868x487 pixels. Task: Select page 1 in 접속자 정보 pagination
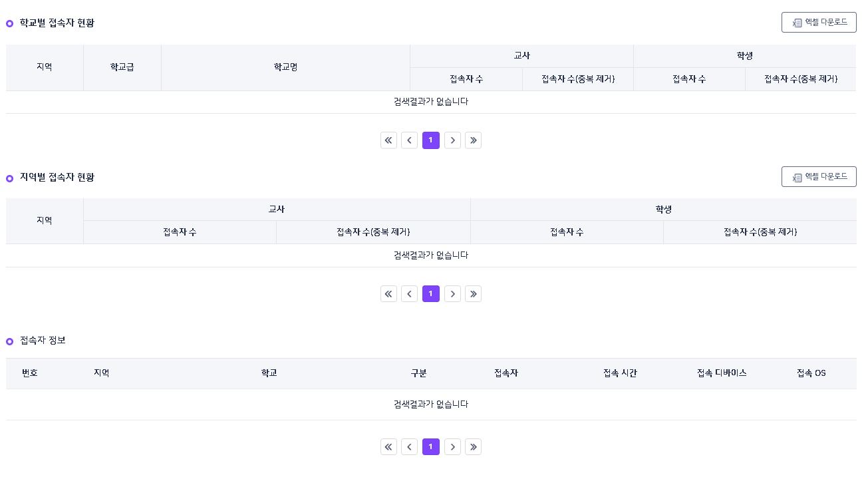tap(431, 447)
